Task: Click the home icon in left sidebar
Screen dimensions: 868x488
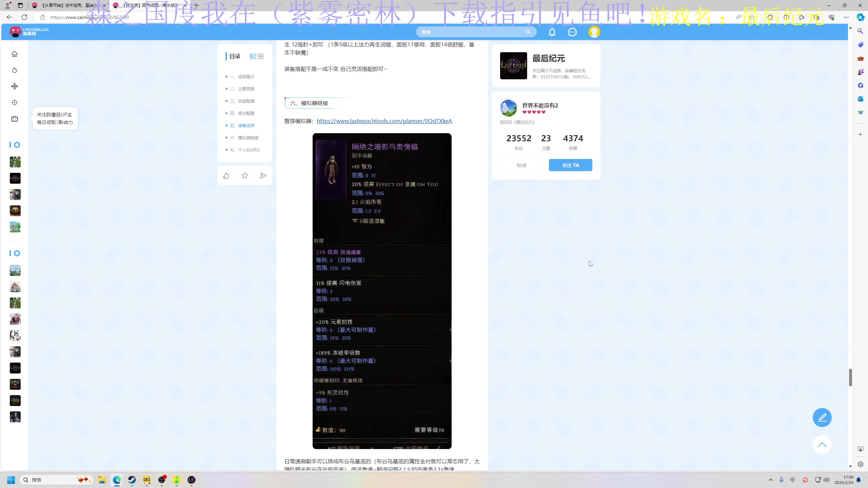Action: click(x=15, y=54)
